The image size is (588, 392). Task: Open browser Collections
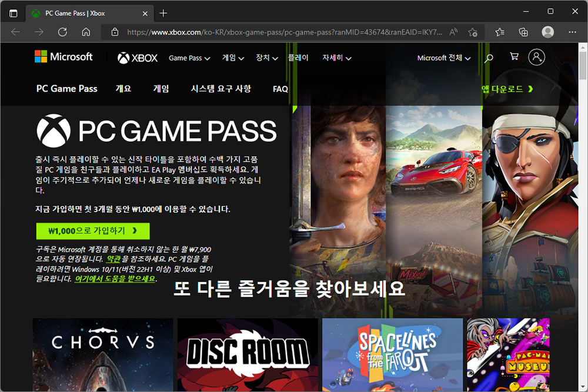[x=523, y=32]
